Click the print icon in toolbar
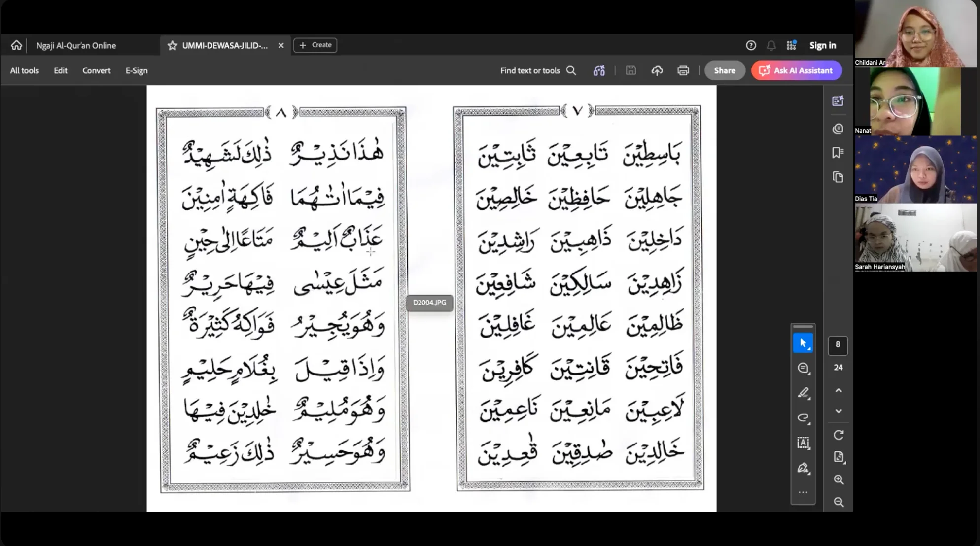 tap(683, 70)
